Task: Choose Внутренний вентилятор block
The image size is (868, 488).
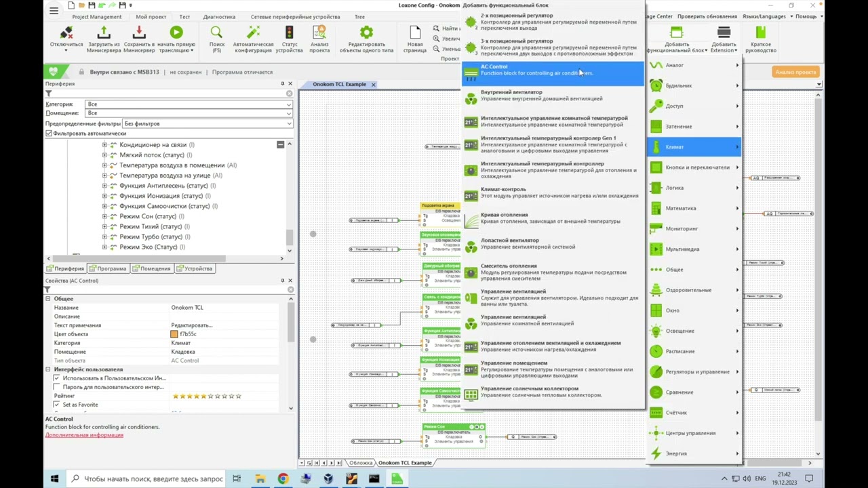Action: click(x=553, y=96)
